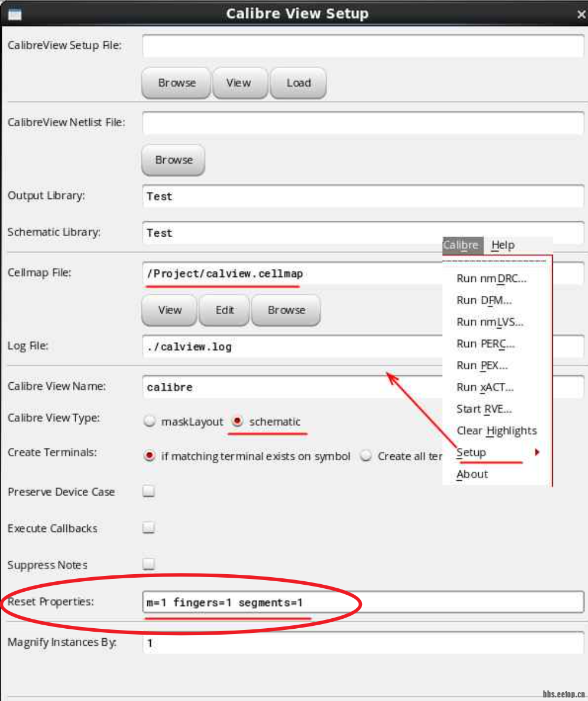The height and width of the screenshot is (701, 588).
Task: Click the tear-off dashed line of Calibre menu
Action: [495, 261]
